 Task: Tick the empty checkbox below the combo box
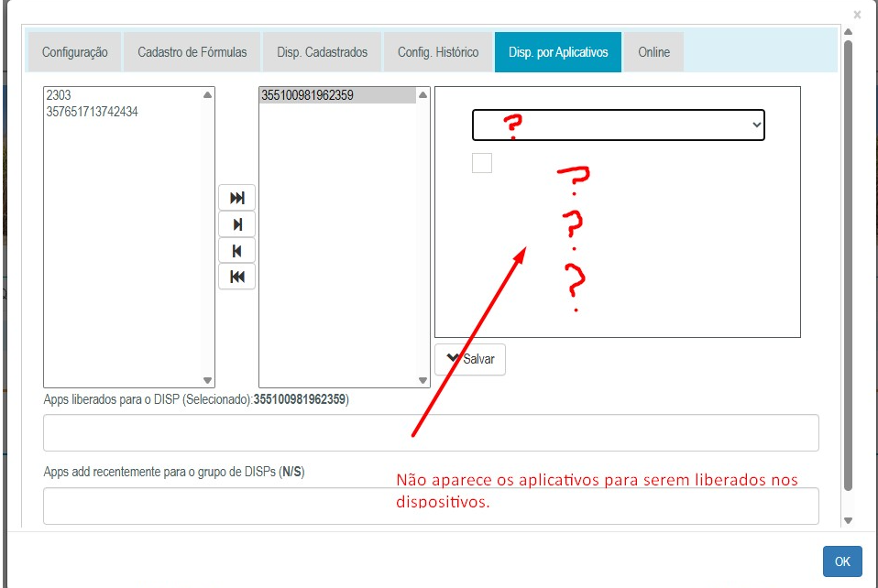point(482,163)
